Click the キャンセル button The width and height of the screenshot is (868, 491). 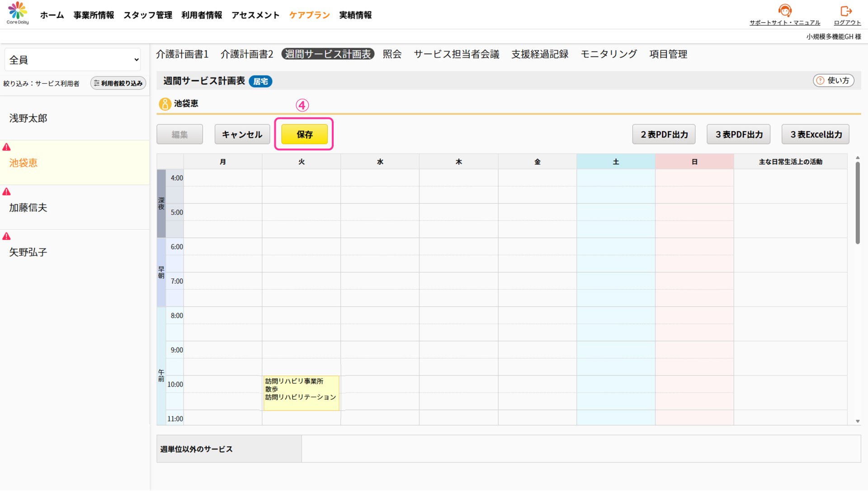tap(242, 134)
